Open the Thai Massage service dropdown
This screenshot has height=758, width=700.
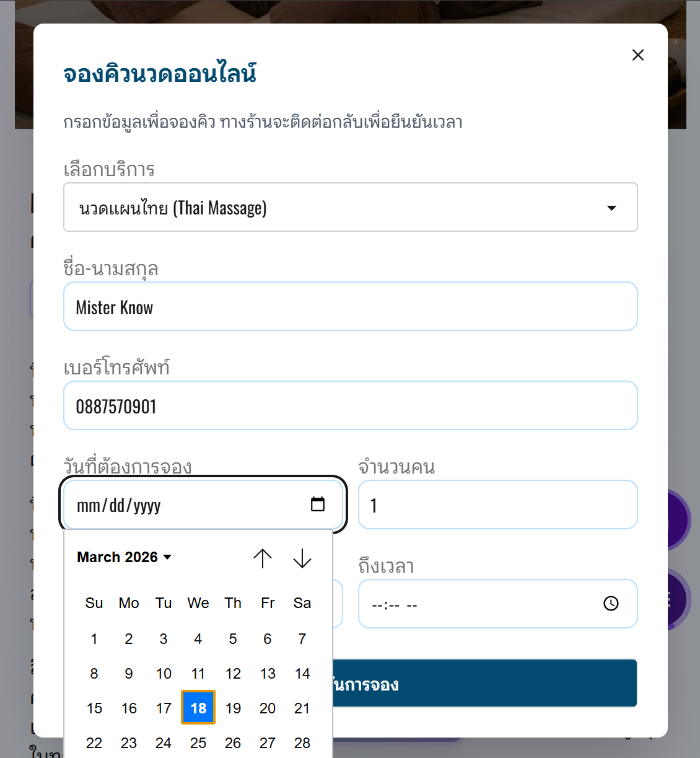click(350, 208)
